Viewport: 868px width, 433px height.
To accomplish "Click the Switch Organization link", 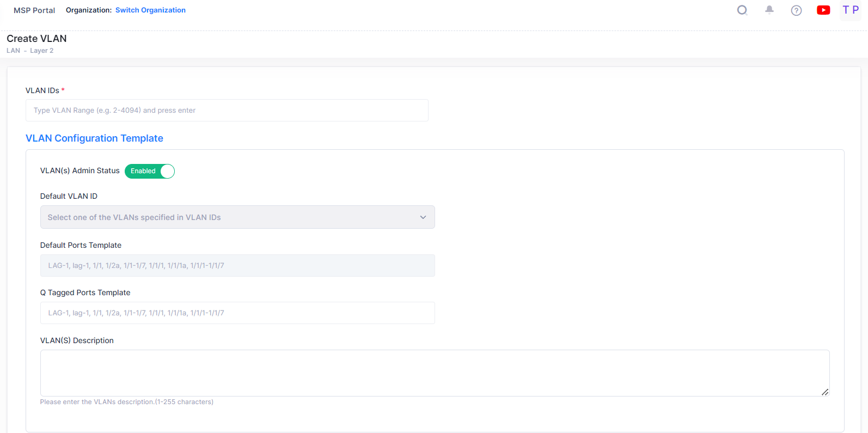I will [150, 10].
